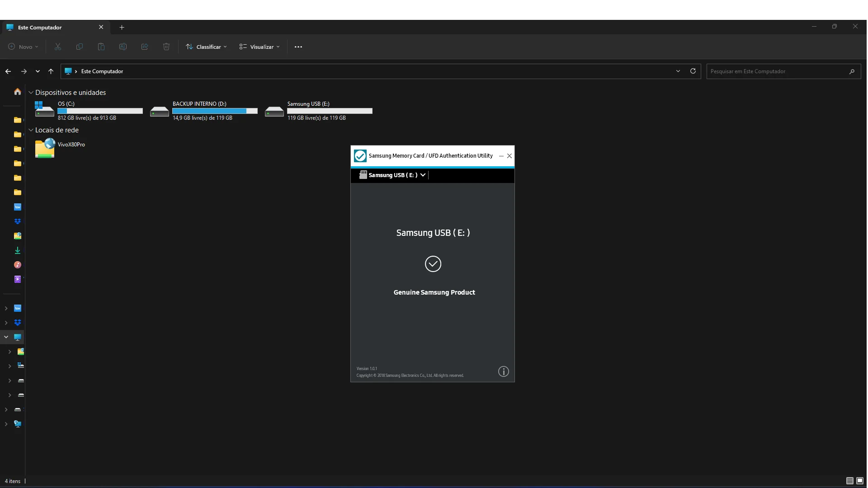Open the Dropbox pinned sidebar icon
This screenshot has height=488, width=868.
coord(17,221)
